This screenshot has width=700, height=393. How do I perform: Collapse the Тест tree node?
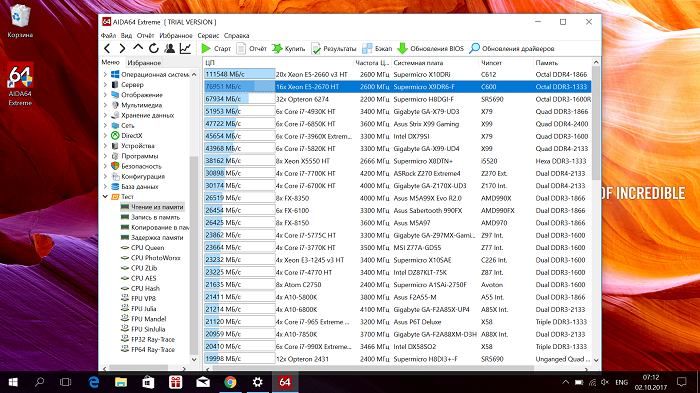(x=105, y=197)
